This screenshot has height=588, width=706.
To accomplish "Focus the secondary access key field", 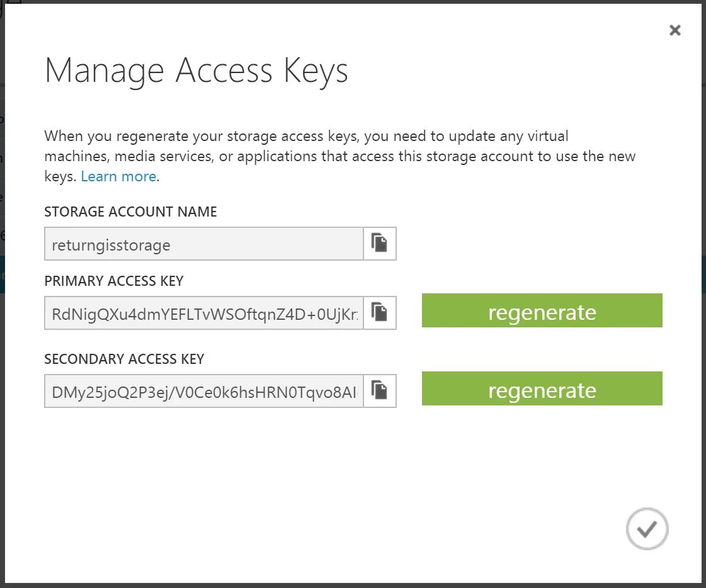I will coord(203,392).
